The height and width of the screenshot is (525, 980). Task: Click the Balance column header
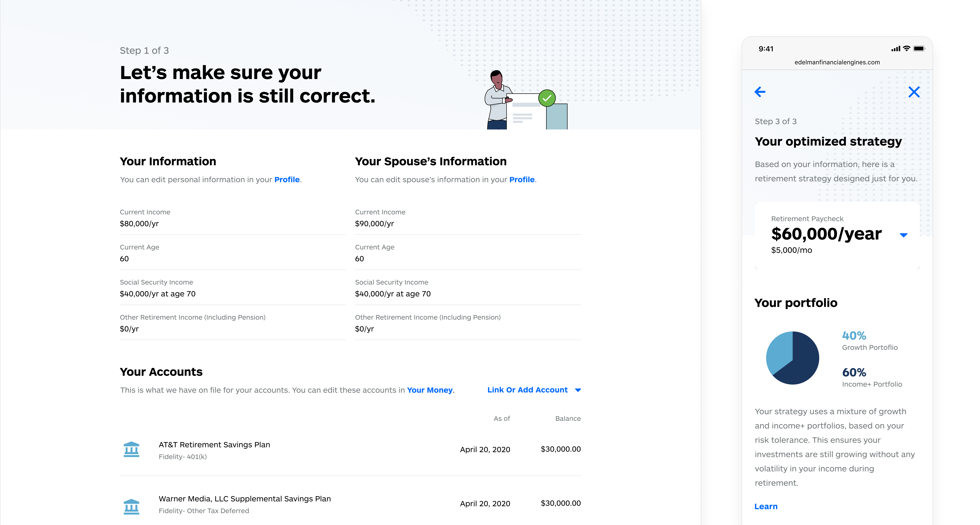(x=568, y=418)
